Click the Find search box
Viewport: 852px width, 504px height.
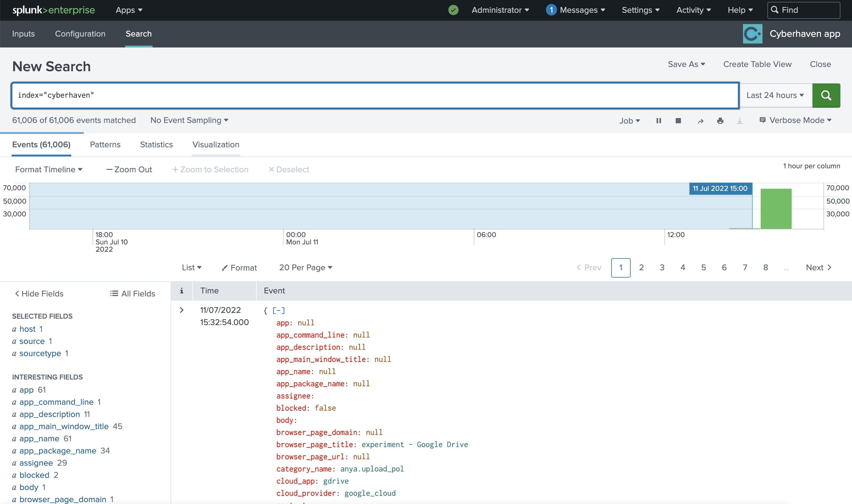pyautogui.click(x=803, y=10)
